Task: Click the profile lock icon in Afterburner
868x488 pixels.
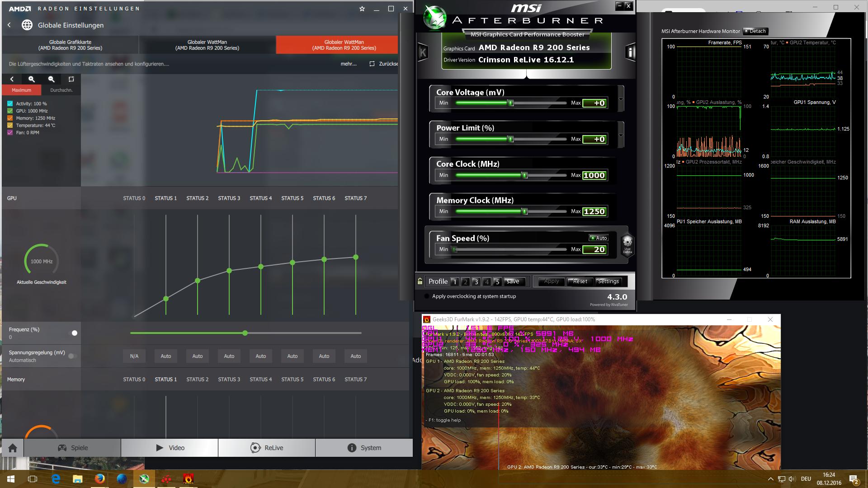Action: point(420,281)
